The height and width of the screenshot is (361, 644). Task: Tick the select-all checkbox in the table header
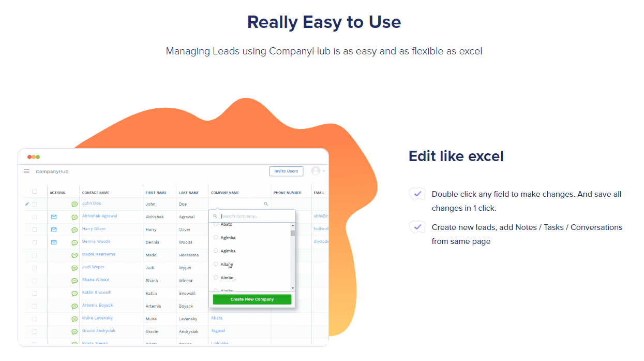[35, 192]
